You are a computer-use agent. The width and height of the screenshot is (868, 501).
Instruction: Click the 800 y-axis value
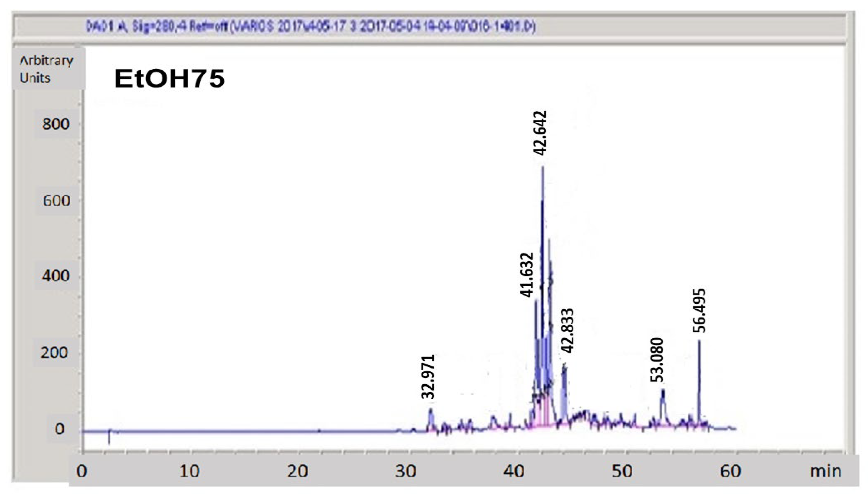click(56, 124)
